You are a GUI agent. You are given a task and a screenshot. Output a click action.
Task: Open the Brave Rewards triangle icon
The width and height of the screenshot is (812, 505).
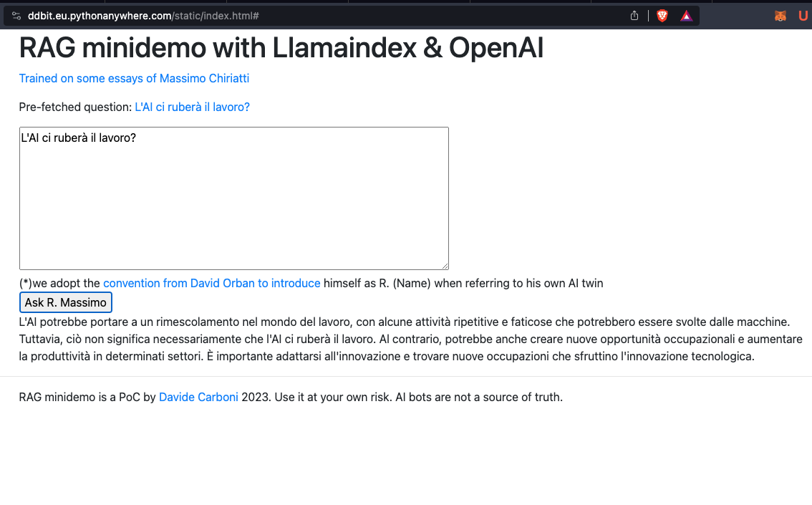(x=686, y=16)
